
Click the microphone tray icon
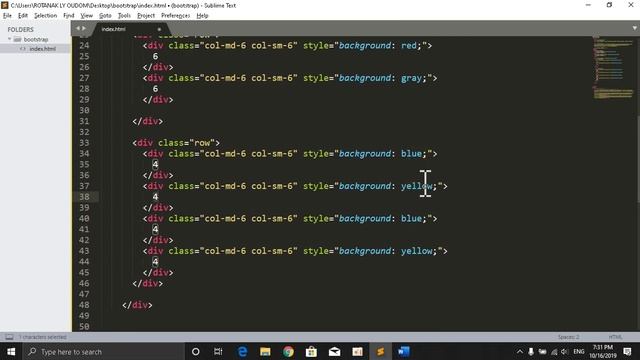(531, 351)
